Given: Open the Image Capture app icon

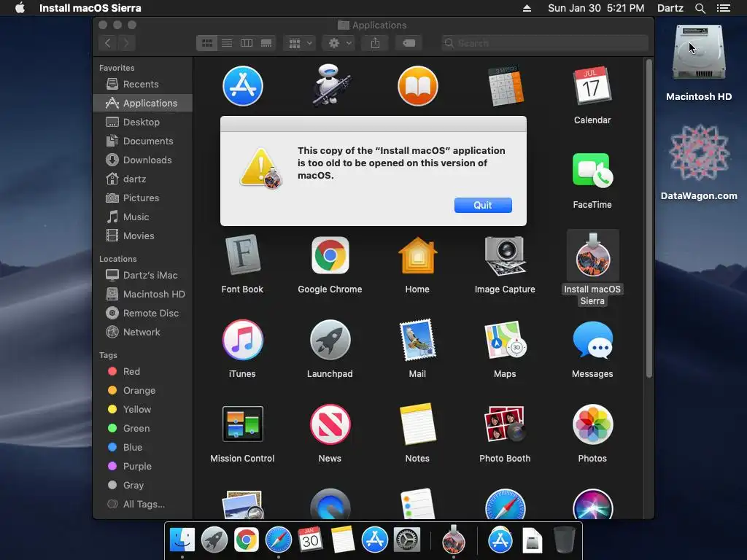Looking at the screenshot, I should pos(505,256).
